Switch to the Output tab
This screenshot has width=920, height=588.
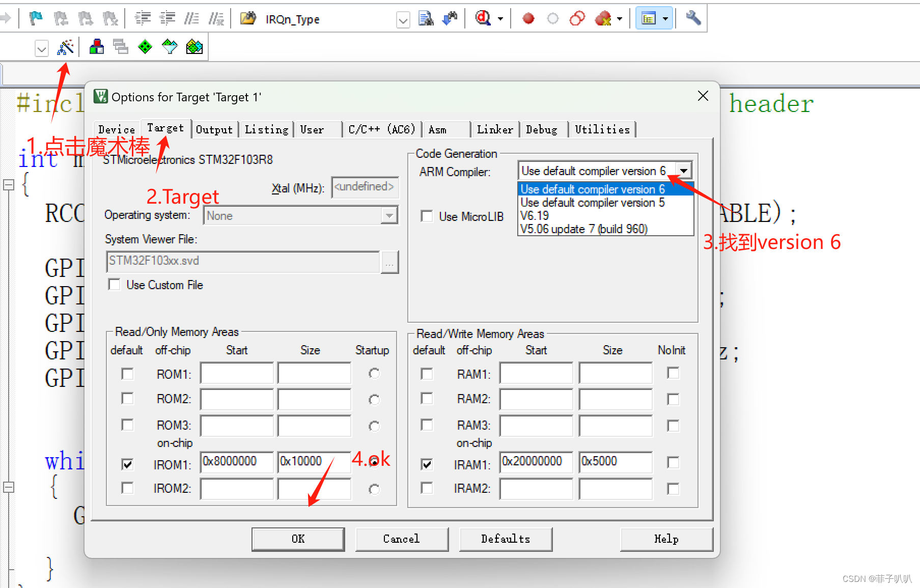[214, 129]
